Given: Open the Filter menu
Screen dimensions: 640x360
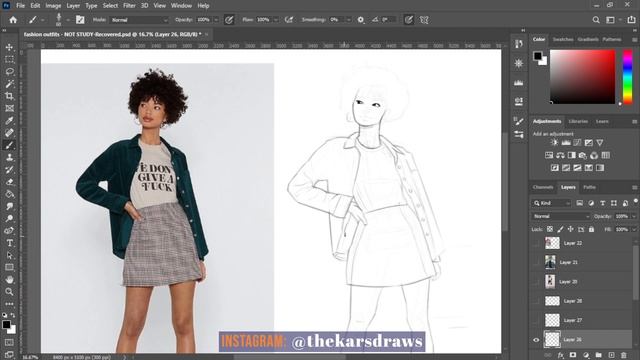Looking at the screenshot, I should coord(129,6).
